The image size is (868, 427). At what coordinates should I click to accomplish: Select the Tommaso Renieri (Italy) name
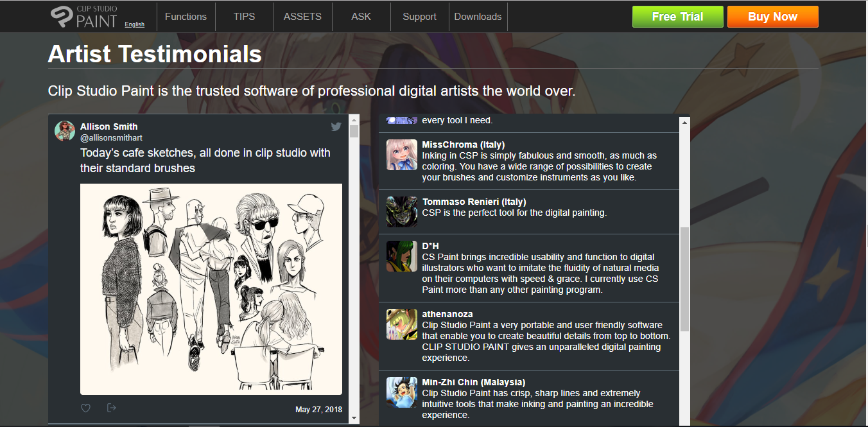pyautogui.click(x=474, y=202)
